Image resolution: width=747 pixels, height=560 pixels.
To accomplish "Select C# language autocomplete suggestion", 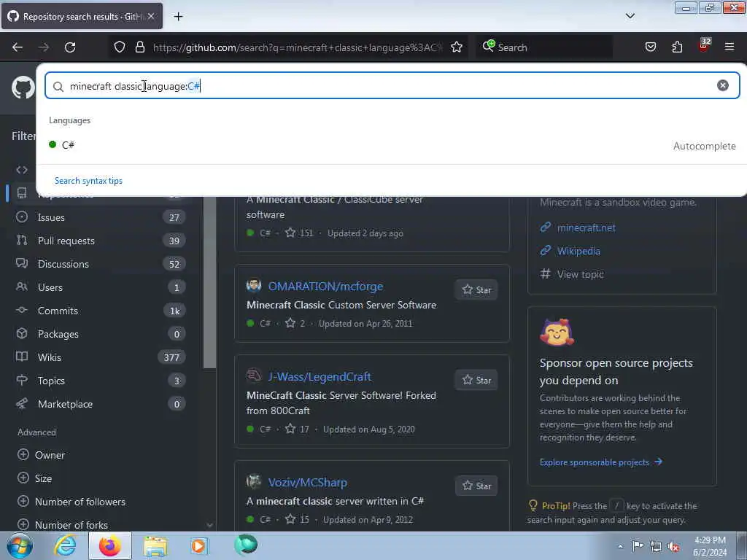I will pyautogui.click(x=392, y=145).
